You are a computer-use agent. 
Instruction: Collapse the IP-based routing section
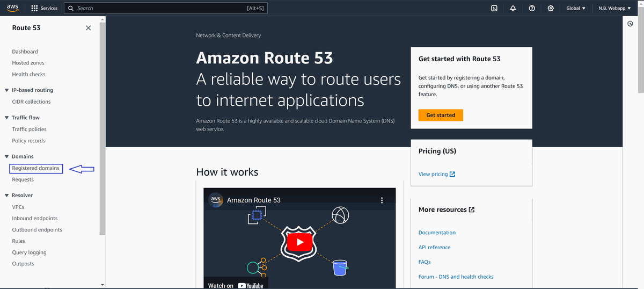(x=6, y=90)
